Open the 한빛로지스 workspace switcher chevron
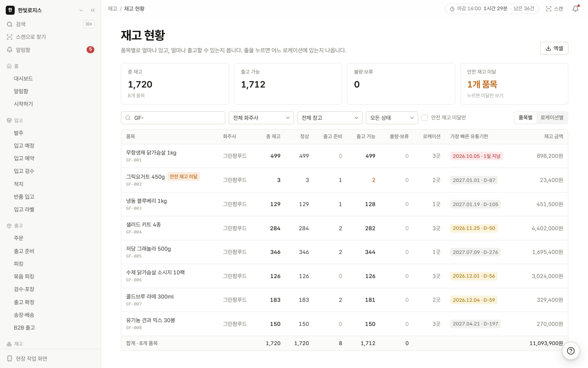The image size is (588, 368). pos(81,10)
